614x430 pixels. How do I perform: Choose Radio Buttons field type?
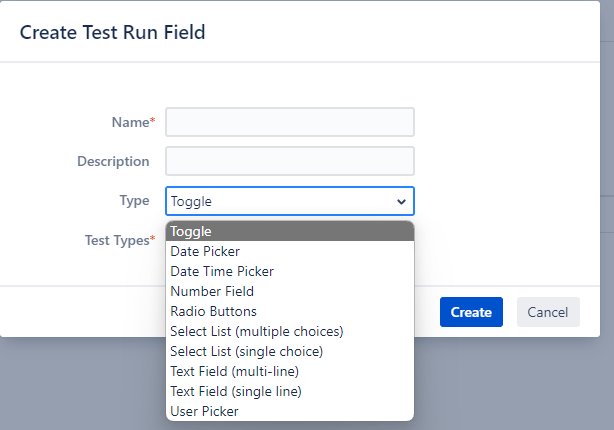pyautogui.click(x=213, y=311)
